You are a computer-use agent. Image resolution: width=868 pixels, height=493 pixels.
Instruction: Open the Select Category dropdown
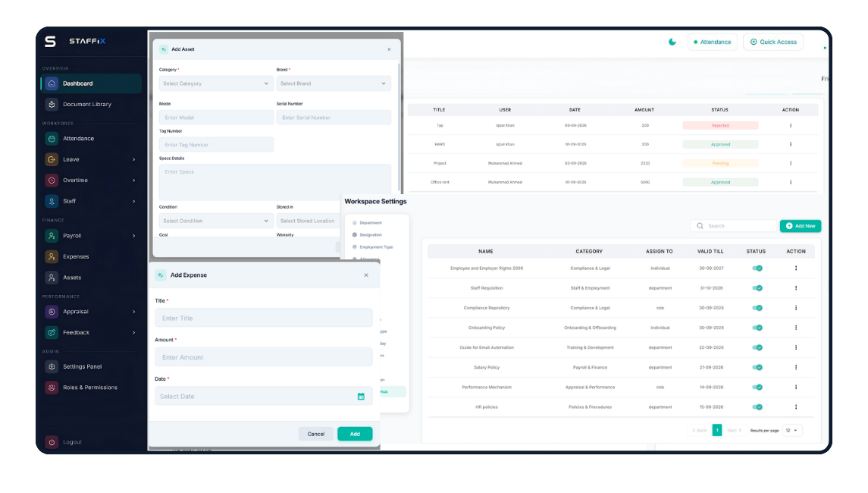point(216,83)
